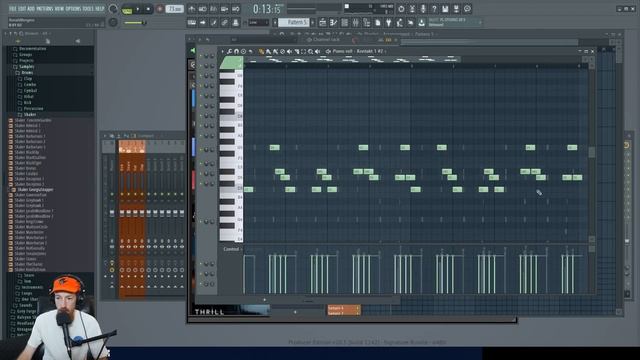Click the metronome icon in top toolbar
This screenshot has width=640, height=360.
pos(192,9)
